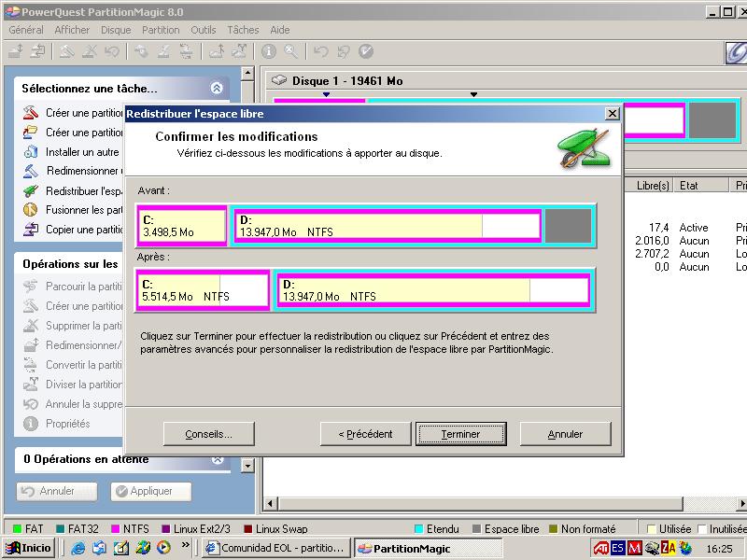Select the Redimensionner task in task list

(x=84, y=171)
